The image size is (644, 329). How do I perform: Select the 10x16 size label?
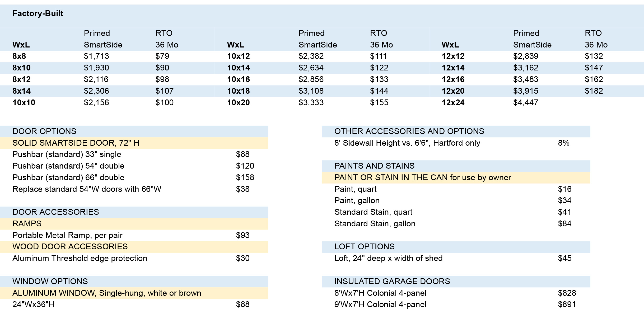click(239, 79)
